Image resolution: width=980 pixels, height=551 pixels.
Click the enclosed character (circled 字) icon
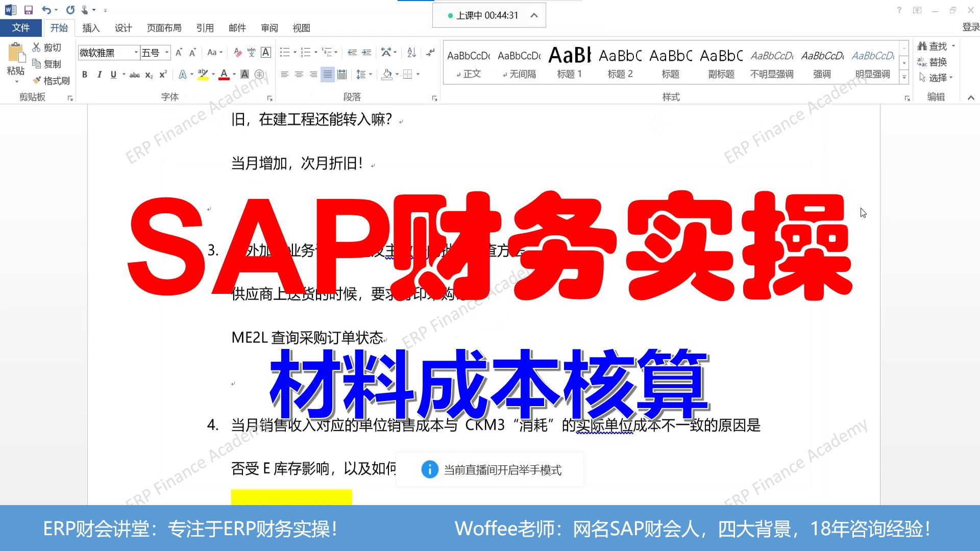pos(259,74)
